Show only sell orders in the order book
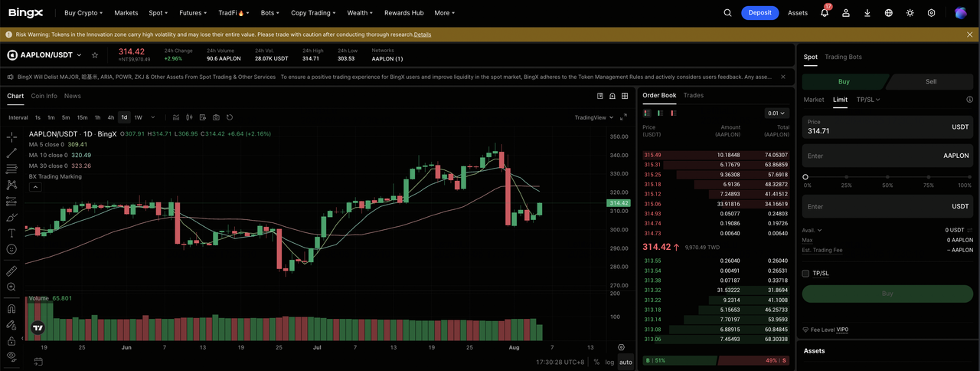Image resolution: width=980 pixels, height=371 pixels. 673,113
